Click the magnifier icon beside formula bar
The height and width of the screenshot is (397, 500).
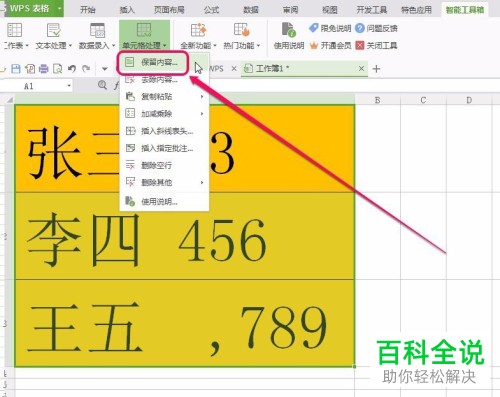(102, 85)
